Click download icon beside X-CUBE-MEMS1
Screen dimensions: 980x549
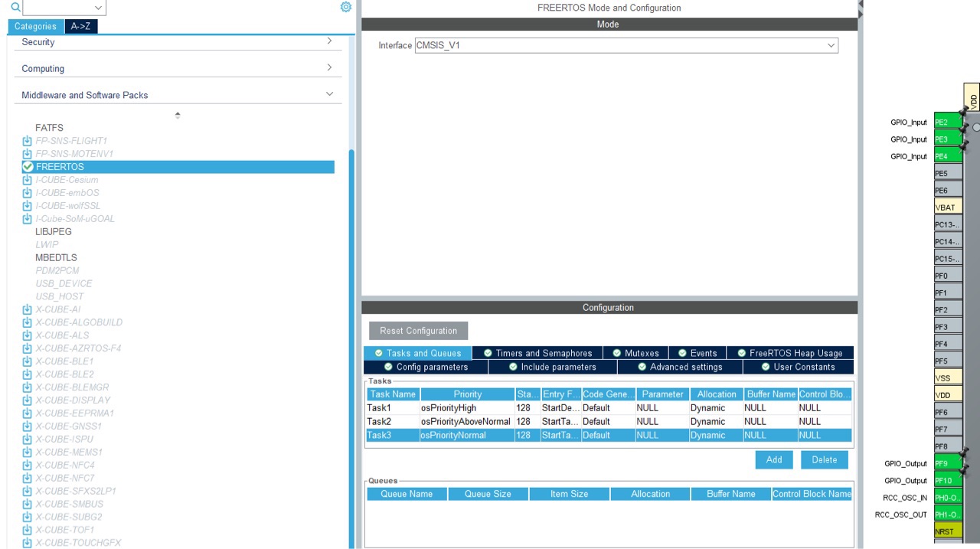click(28, 453)
